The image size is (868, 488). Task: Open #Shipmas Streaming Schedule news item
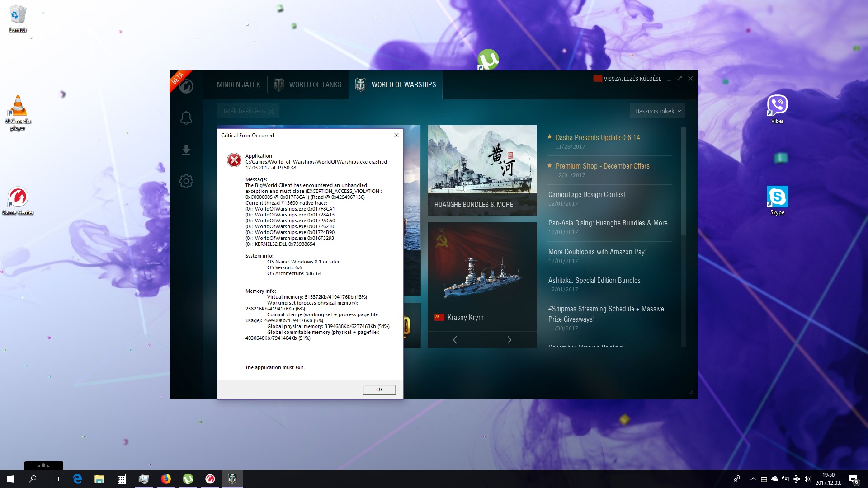(606, 314)
